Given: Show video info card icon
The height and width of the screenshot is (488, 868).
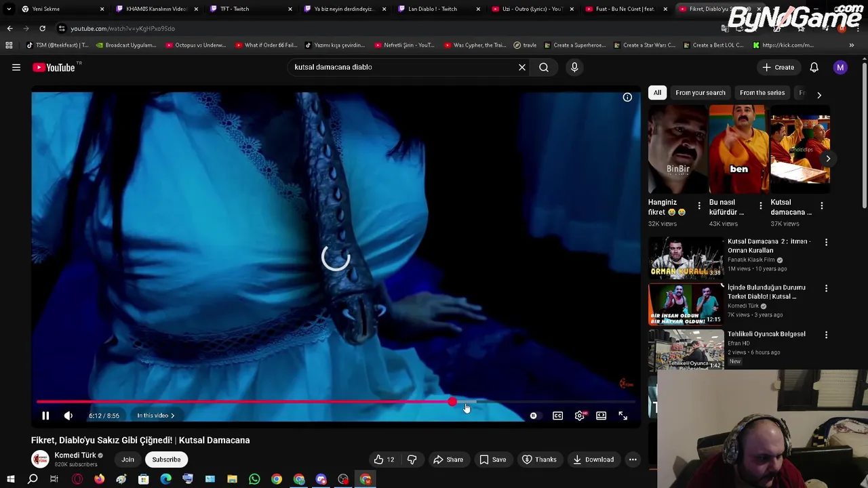Looking at the screenshot, I should pos(627,98).
